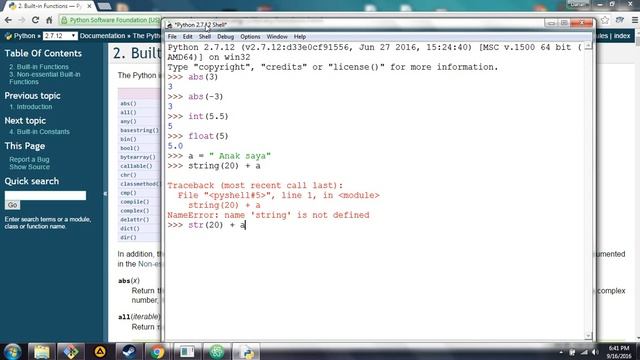Click compile() in the functions table
Screen dimensions: 640x360
pos(135,202)
